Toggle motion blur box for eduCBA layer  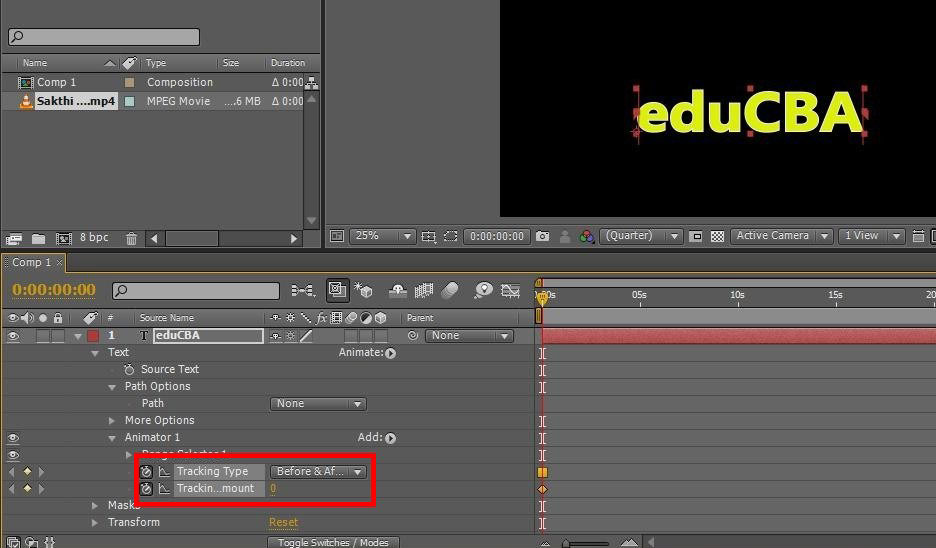[351, 336]
